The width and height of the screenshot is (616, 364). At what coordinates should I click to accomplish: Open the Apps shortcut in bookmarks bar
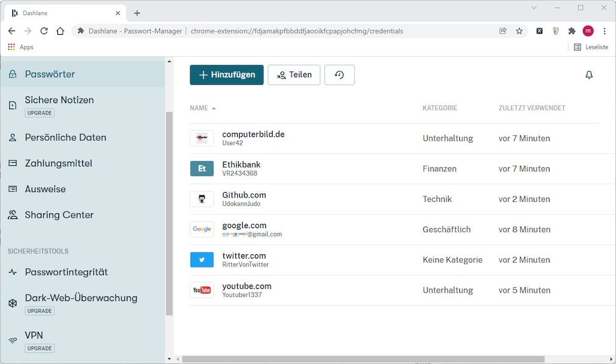[x=20, y=46]
